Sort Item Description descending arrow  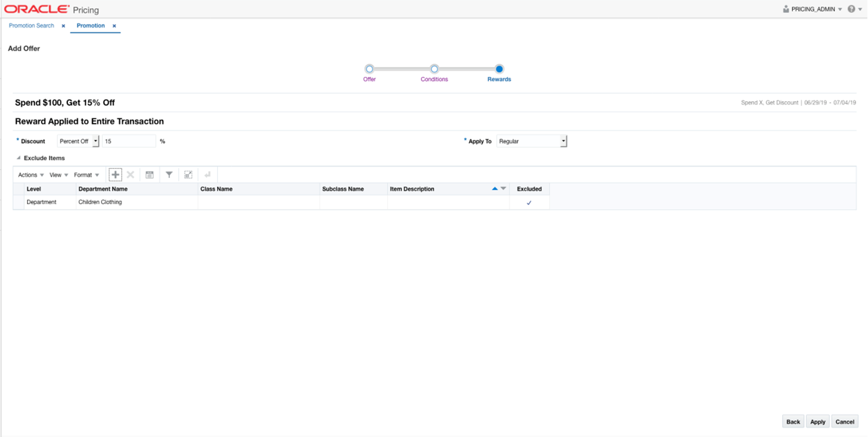point(503,189)
